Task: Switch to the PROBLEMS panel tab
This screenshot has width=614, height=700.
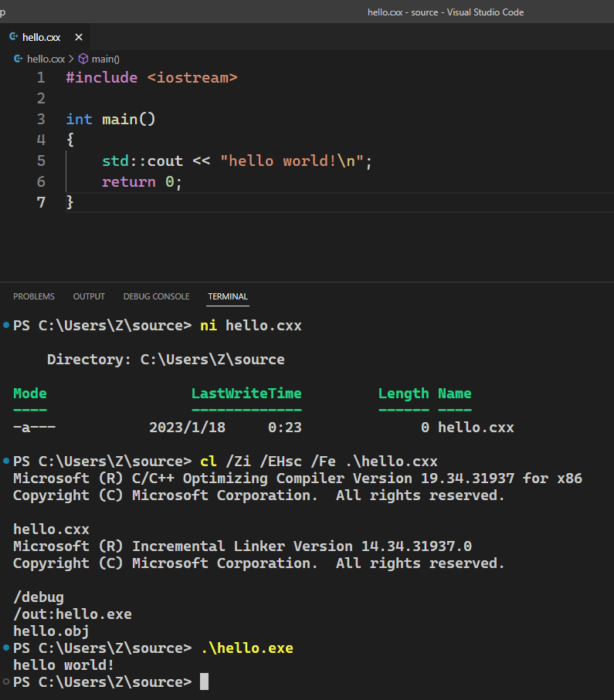Action: [34, 296]
